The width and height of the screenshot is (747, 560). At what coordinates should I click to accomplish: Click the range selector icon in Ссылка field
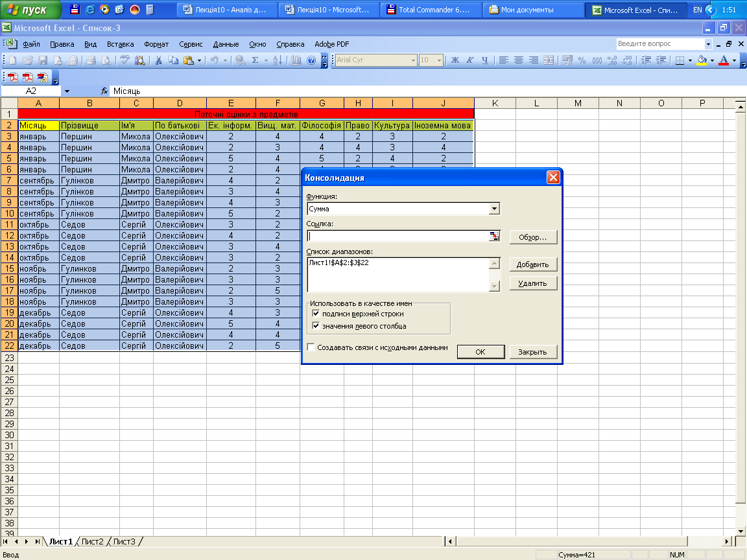click(x=495, y=237)
